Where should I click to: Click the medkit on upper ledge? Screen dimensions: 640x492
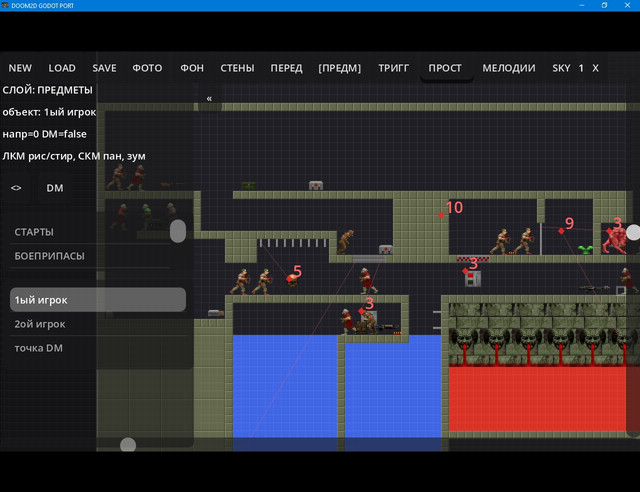click(x=316, y=186)
